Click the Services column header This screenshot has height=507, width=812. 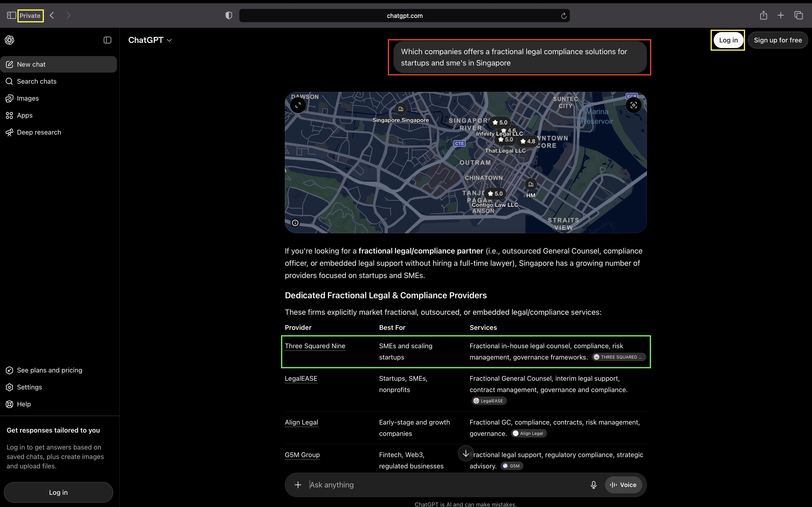point(483,328)
